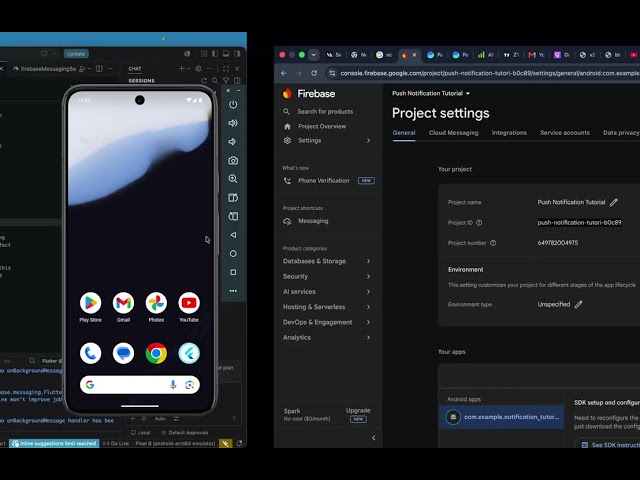Image resolution: width=640 pixels, height=480 pixels.
Task: Open the Push Notification Tutorial project dropdown
Action: [x=431, y=93]
